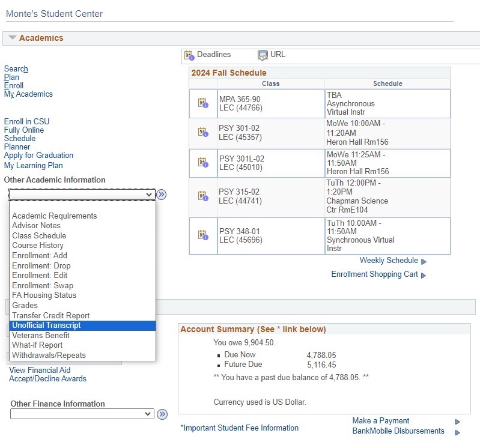
Task: Choose What-if Report option
Action: (x=82, y=345)
